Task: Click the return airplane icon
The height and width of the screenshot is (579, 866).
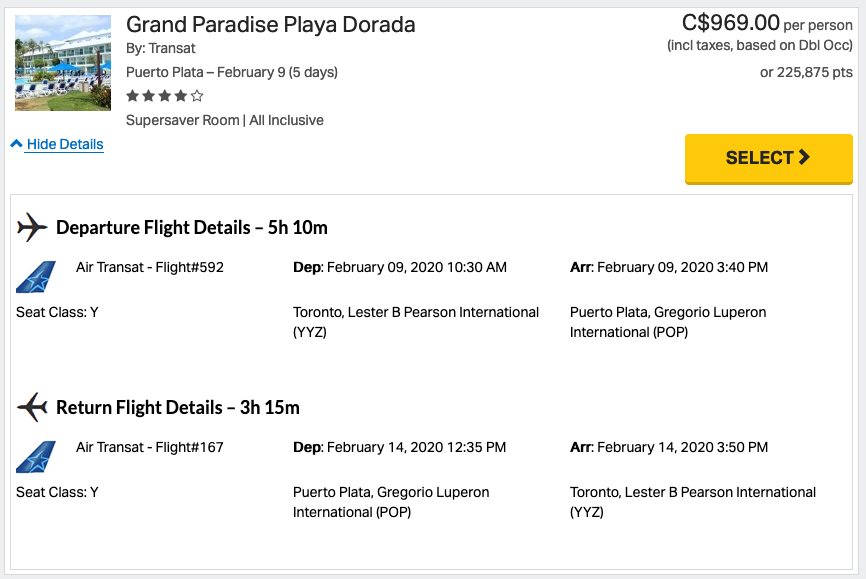Action: (x=32, y=407)
